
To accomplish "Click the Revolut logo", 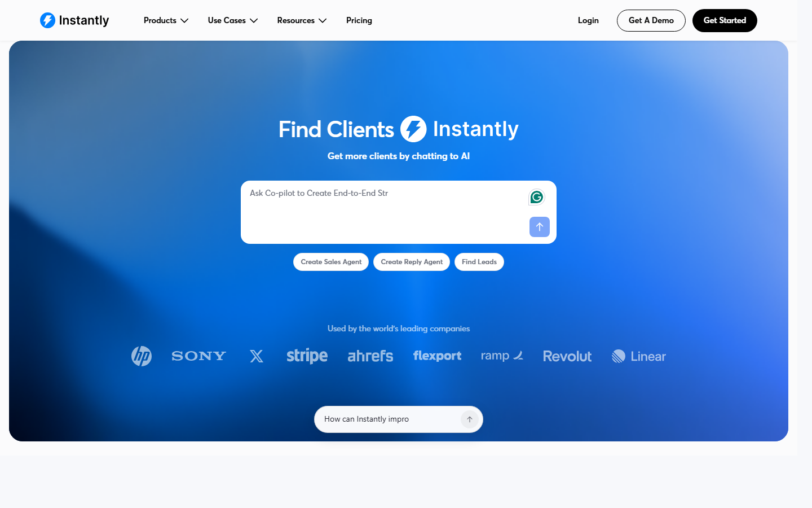I will point(567,356).
